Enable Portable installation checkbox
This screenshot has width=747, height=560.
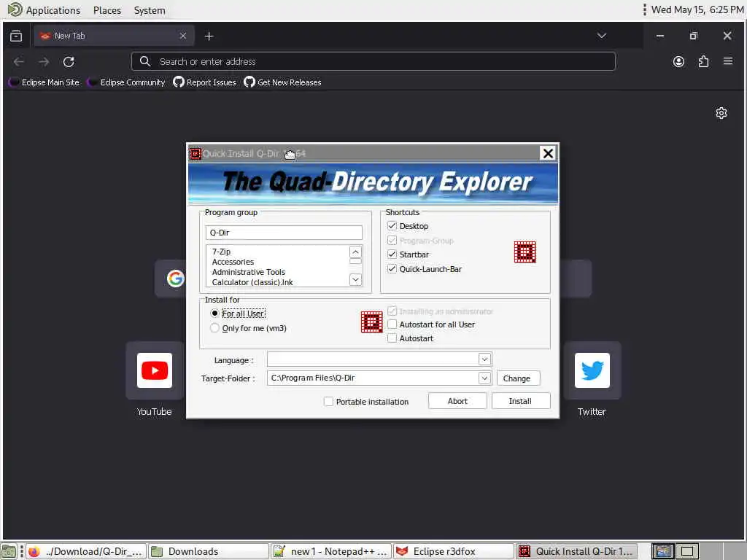(x=328, y=402)
